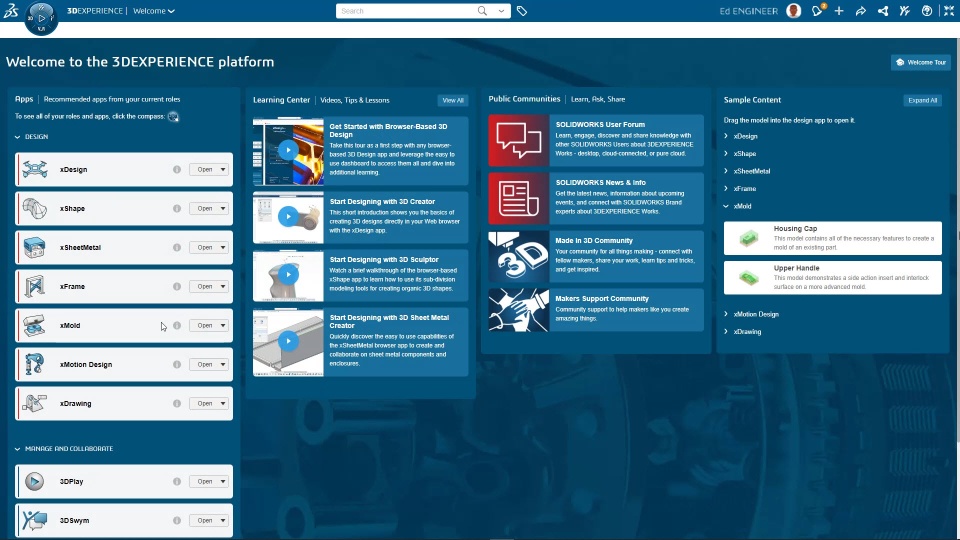Collapse the MANAGE AND COLLABORATE section
The height and width of the screenshot is (540, 960).
[x=17, y=449]
